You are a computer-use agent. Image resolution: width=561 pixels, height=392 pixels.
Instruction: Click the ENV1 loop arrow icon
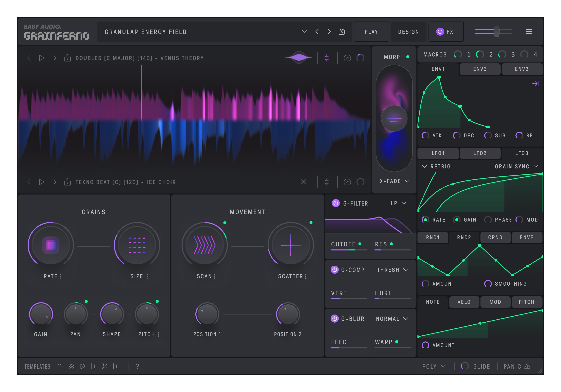tap(535, 84)
